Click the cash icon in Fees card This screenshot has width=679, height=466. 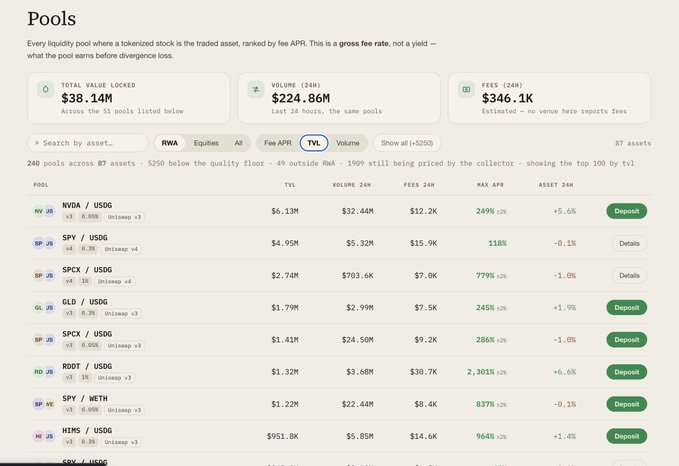click(x=466, y=89)
